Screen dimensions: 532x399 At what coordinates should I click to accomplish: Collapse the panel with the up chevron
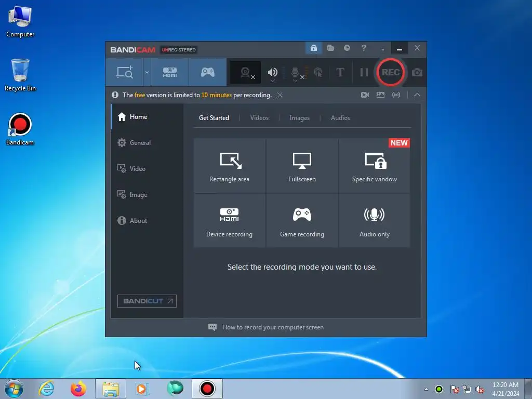coord(417,95)
